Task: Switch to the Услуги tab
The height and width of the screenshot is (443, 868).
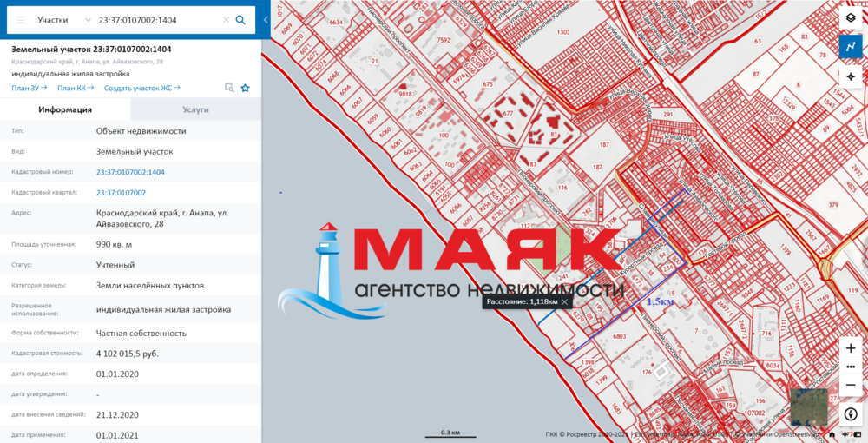Action: tap(195, 110)
